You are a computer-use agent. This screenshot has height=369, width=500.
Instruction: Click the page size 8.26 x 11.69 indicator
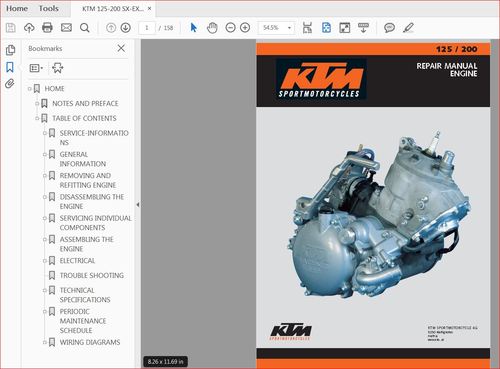[165, 361]
